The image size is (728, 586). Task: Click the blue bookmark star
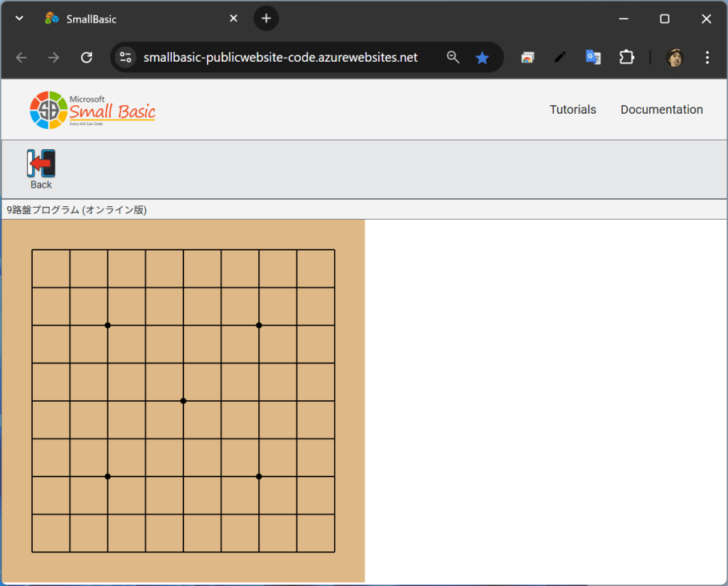(x=482, y=58)
